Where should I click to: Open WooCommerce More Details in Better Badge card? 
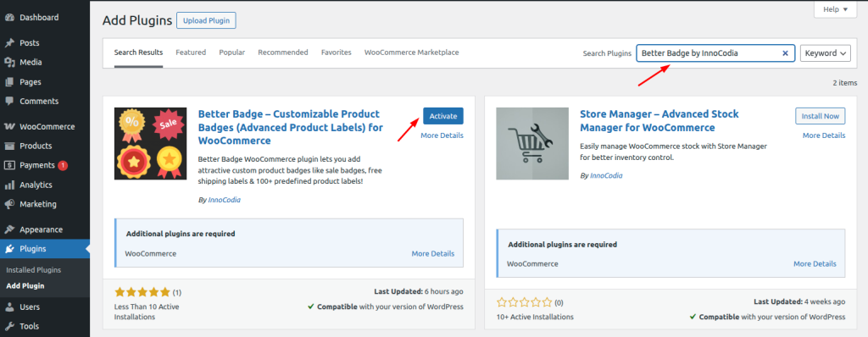[x=433, y=254]
